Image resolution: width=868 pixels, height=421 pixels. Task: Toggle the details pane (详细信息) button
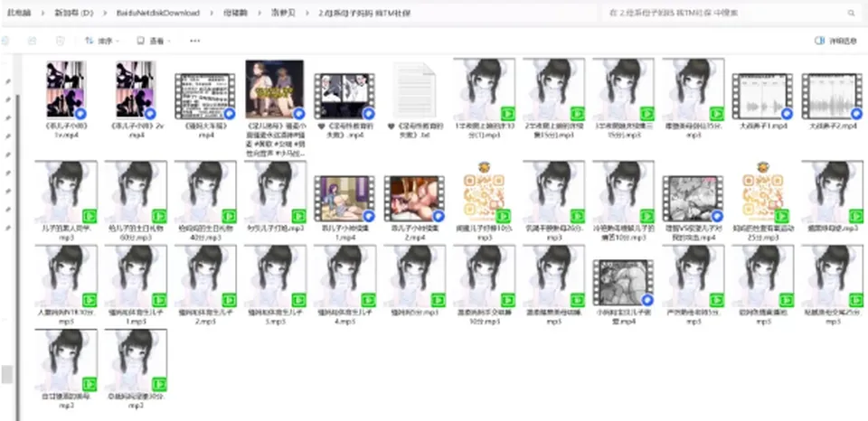[835, 41]
